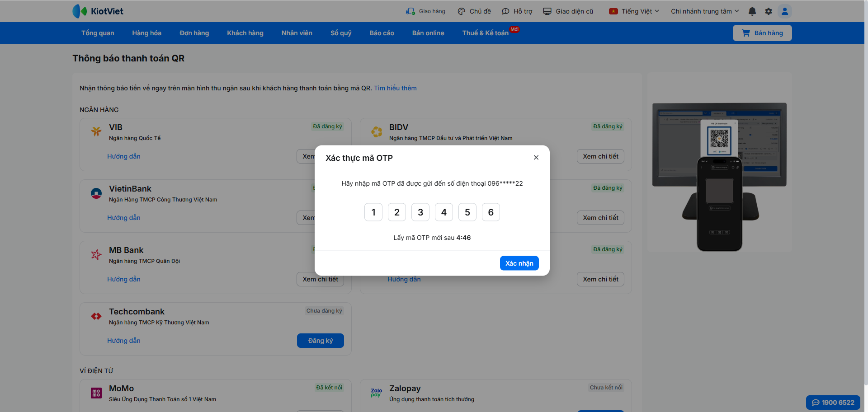This screenshot has width=868, height=412.
Task: Click the Lấy mã OTP mới countdown text
Action: click(432, 238)
